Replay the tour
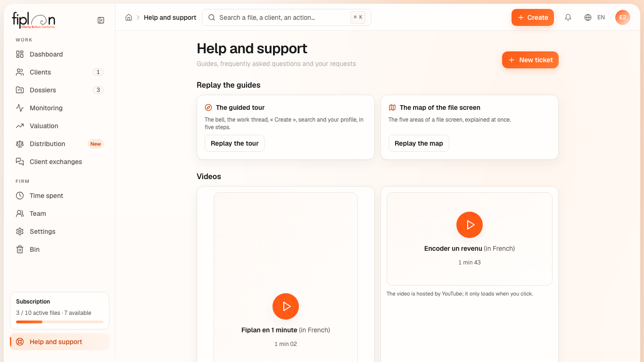644x362 pixels. [235, 143]
